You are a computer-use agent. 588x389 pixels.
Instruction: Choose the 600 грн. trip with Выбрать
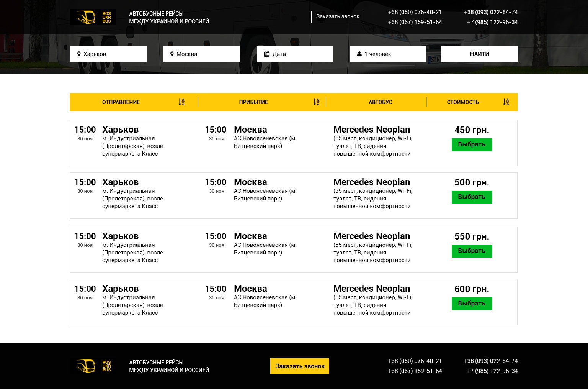[x=472, y=304]
